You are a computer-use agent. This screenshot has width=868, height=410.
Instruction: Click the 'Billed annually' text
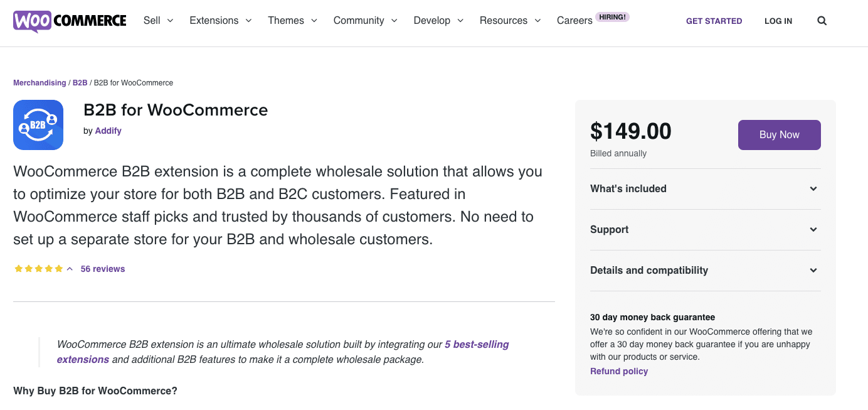click(x=618, y=153)
